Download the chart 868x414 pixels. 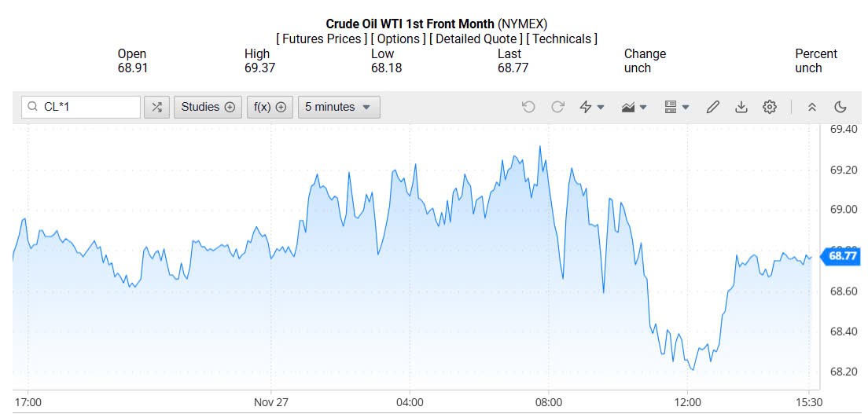[741, 107]
